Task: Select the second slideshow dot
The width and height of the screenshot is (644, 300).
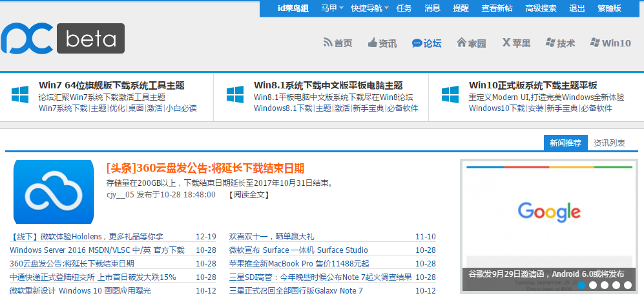Action: 593,285
